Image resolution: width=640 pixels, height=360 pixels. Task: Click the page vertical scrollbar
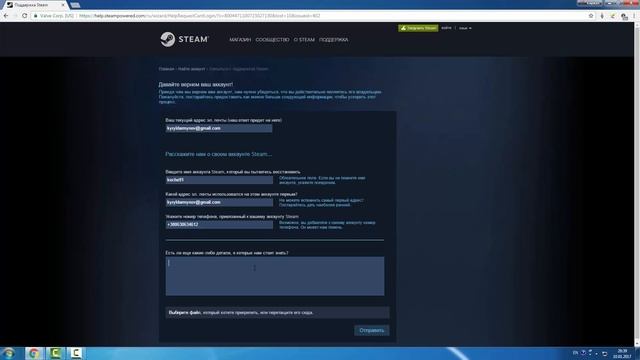coord(637,184)
